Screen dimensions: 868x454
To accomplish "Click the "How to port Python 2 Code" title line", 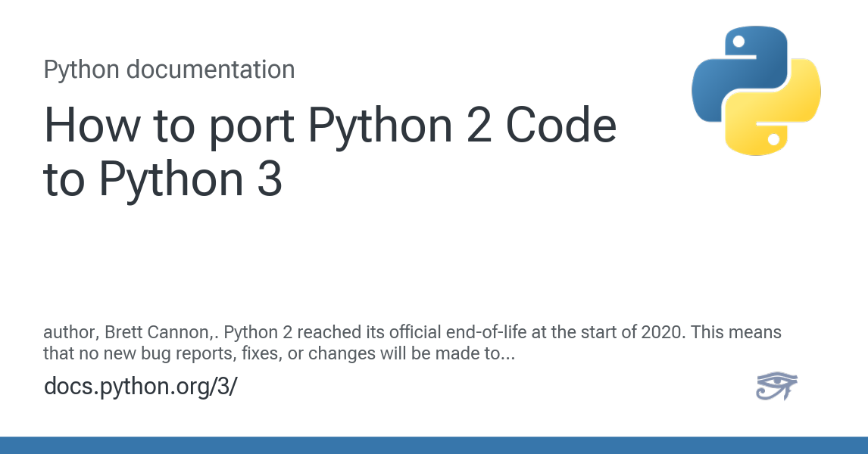I will click(330, 126).
